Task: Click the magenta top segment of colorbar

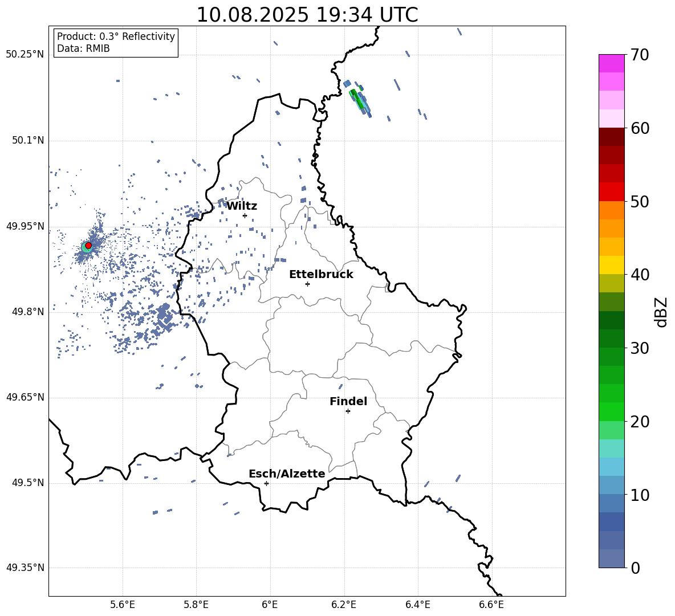Action: click(x=611, y=63)
